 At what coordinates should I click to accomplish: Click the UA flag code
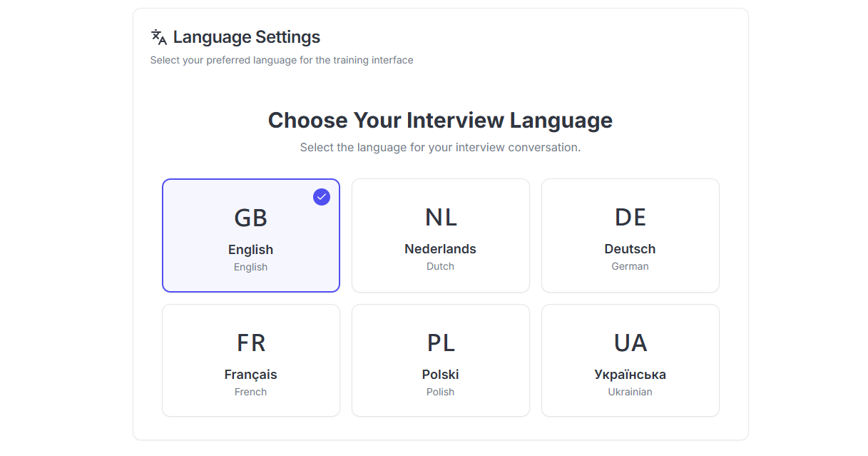630,343
